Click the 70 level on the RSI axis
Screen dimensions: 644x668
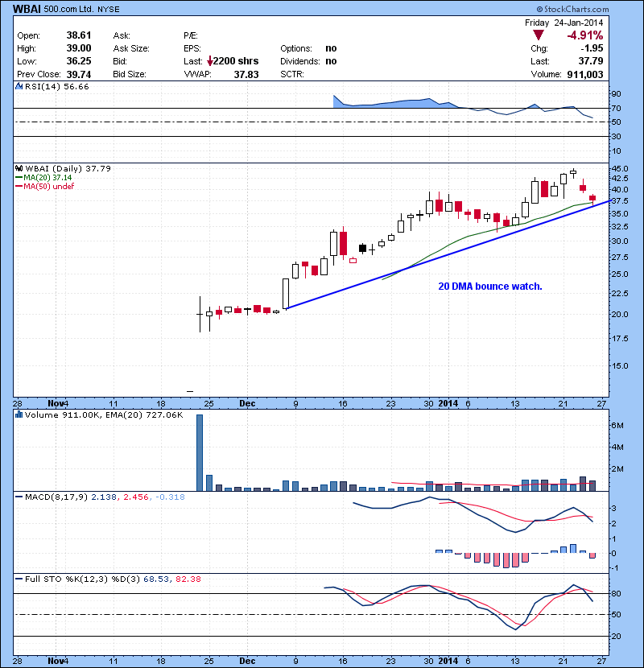point(617,108)
